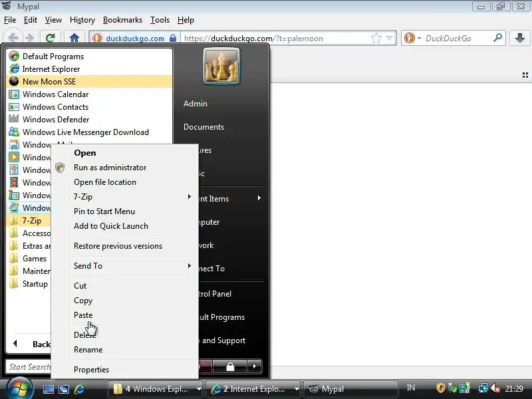Select Copy in context menu
Screen dimensions: 532x399
point(134,301)
